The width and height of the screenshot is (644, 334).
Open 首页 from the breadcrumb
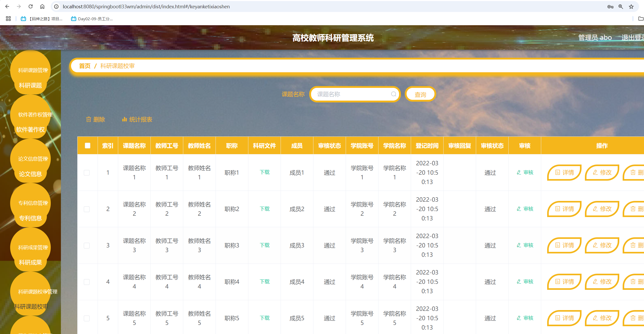click(84, 66)
